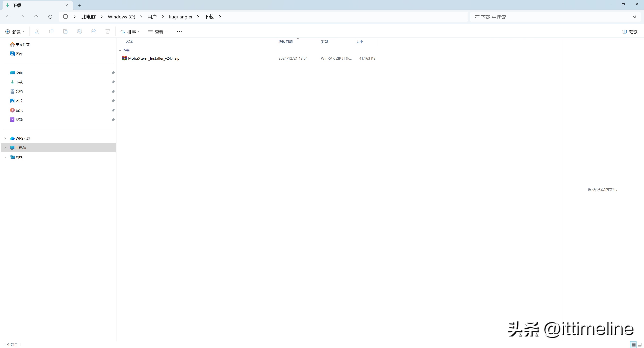The height and width of the screenshot is (348, 644).
Task: Add a new tab with plus button
Action: pyautogui.click(x=79, y=5)
